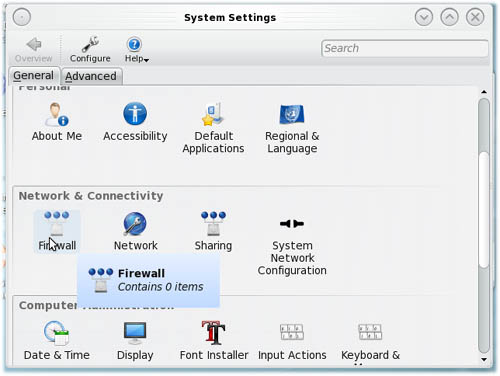Click into the Search field
This screenshot has width=500, height=376.
(x=405, y=48)
